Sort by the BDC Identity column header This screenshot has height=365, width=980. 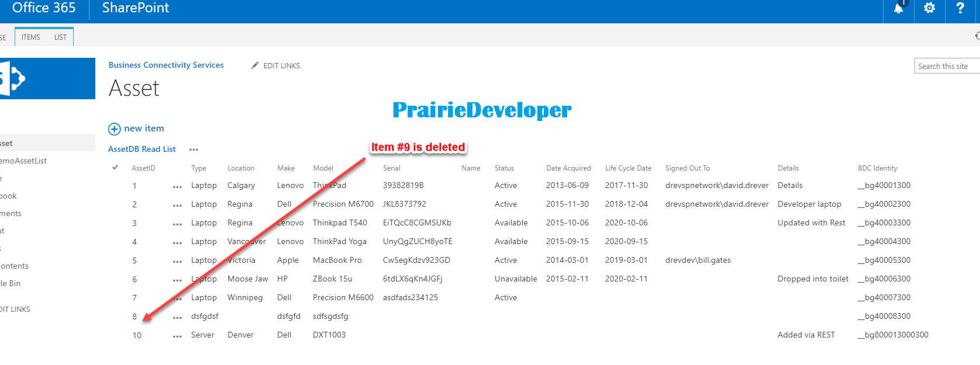coord(878,168)
